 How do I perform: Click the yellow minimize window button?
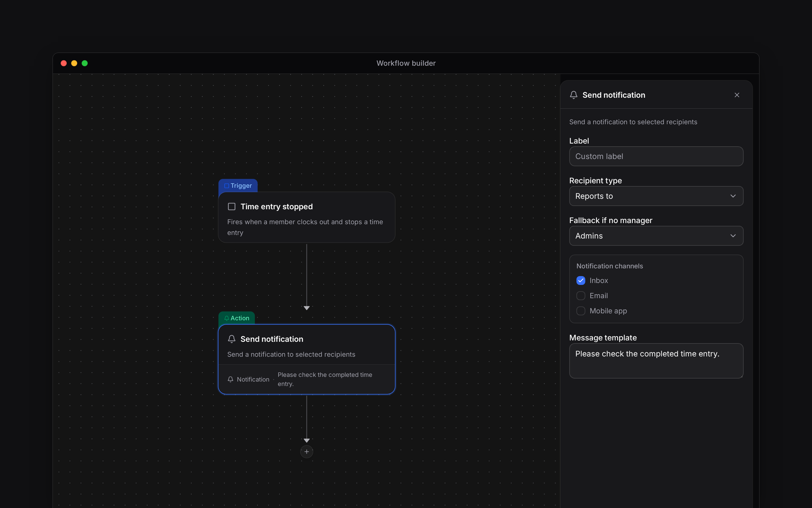pos(74,63)
